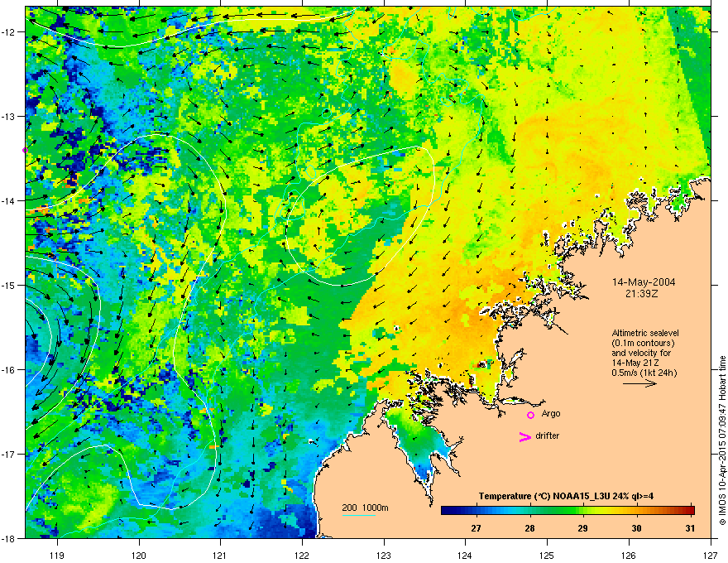This screenshot has height=563, width=728.
Task: Click the 28 label on temperature scale
Action: [x=529, y=528]
